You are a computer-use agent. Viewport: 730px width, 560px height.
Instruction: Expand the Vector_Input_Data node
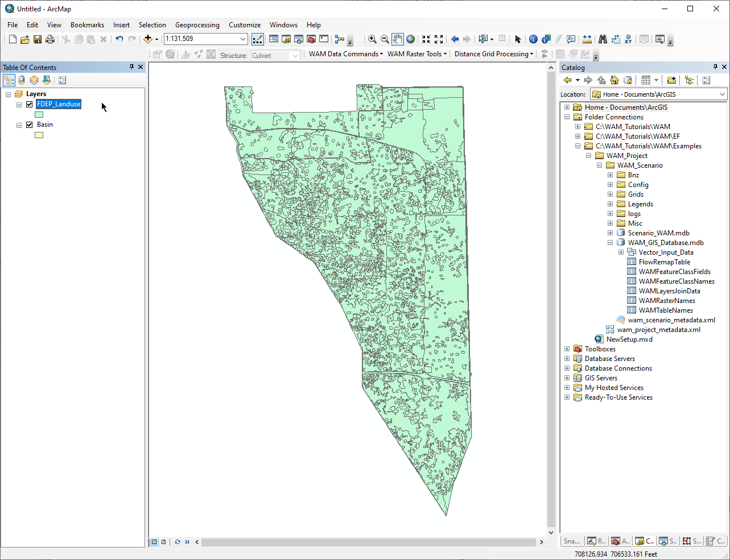coord(621,252)
